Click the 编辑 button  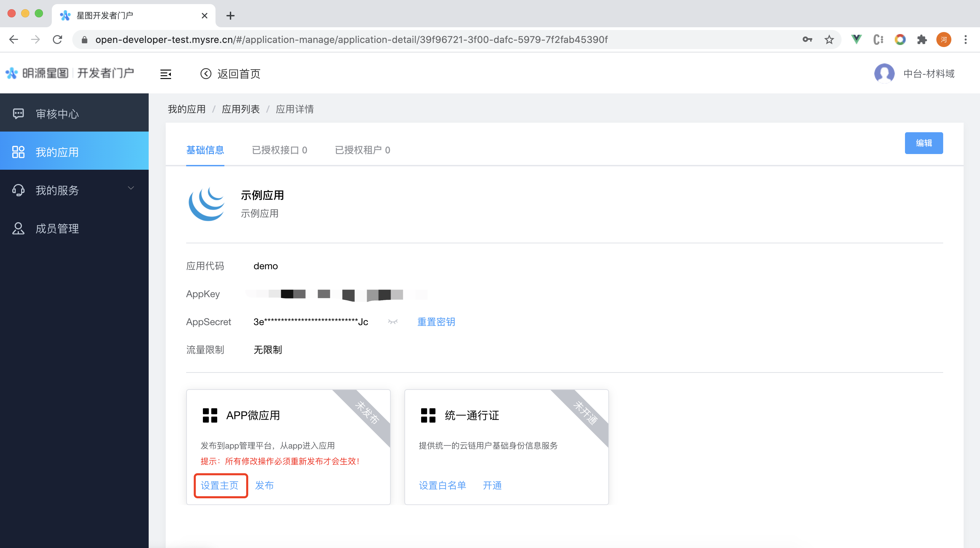click(x=923, y=143)
